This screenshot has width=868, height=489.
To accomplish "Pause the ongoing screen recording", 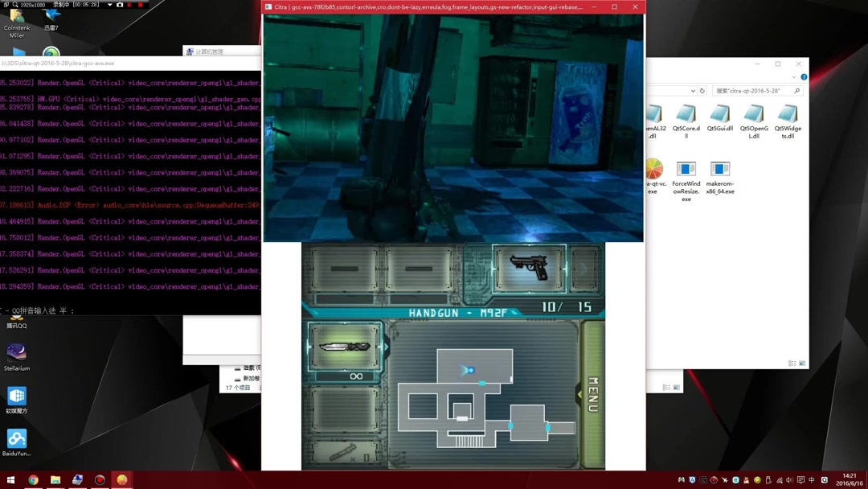I will coord(129,6).
